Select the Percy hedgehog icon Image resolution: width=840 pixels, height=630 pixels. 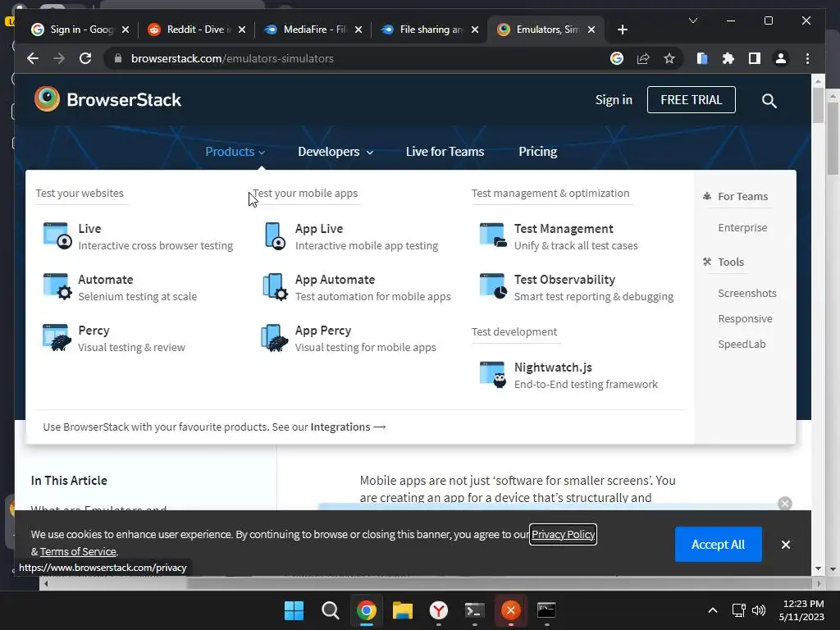pyautogui.click(x=57, y=337)
